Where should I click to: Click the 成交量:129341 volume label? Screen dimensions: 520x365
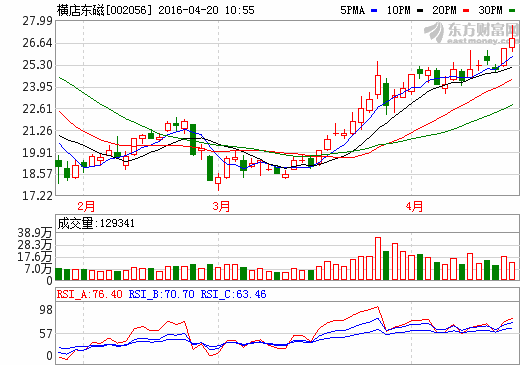tap(96, 223)
